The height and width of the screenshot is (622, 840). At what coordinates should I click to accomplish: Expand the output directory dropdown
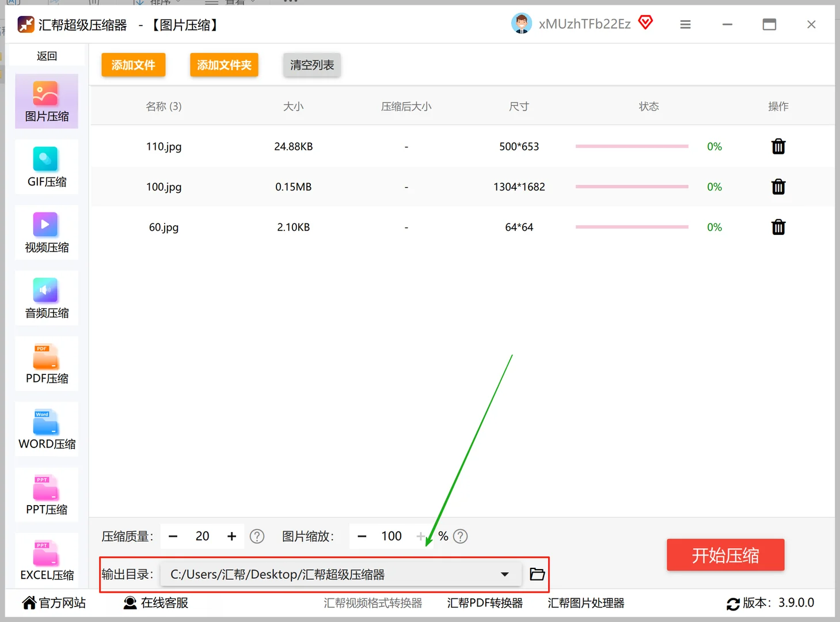click(505, 574)
